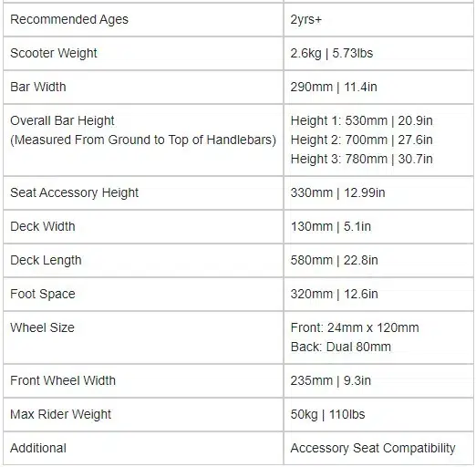
Task: Click the Accessory Seat Compatibility text
Action: [x=373, y=448]
